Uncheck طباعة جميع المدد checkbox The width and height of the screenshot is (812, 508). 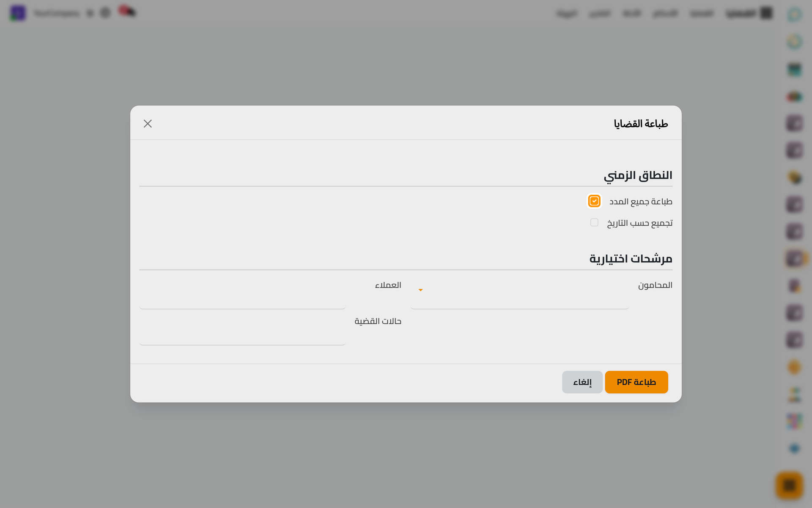(594, 201)
